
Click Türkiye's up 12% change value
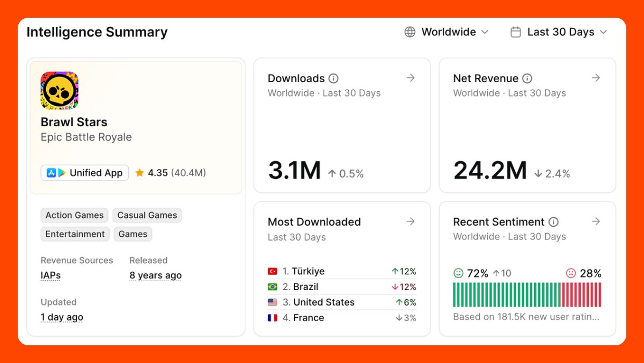(x=404, y=272)
